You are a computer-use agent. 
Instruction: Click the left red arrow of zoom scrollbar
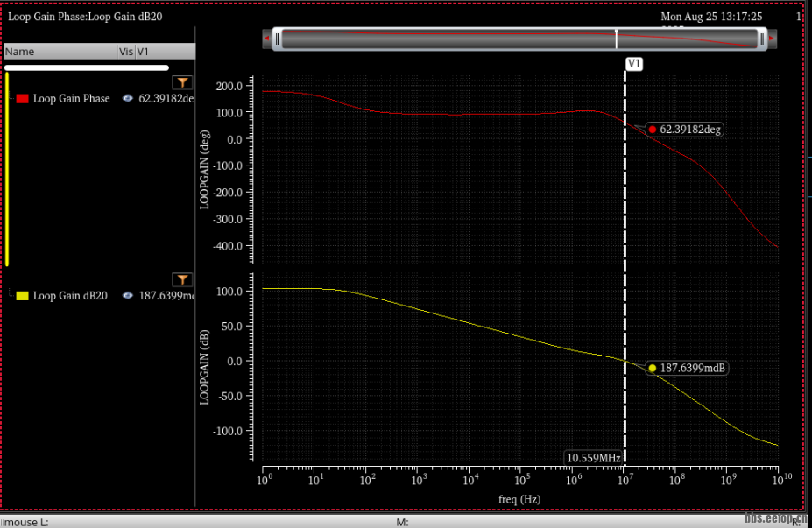pos(266,39)
